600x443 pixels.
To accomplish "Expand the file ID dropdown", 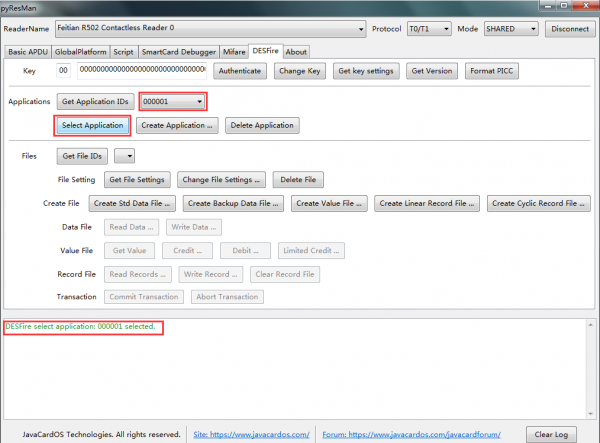I will click(125, 156).
